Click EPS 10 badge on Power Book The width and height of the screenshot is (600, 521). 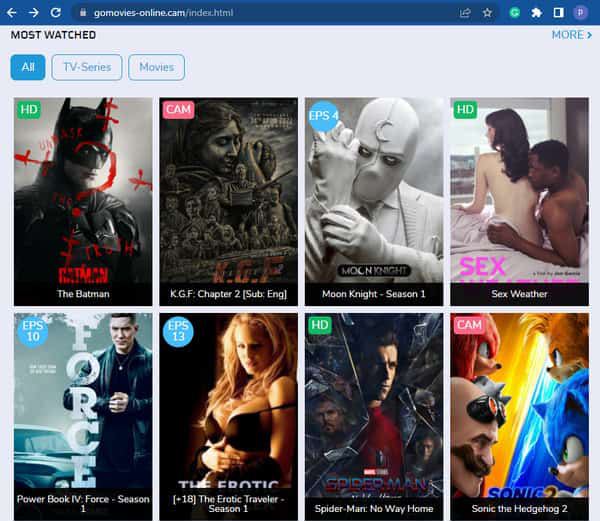[33, 331]
